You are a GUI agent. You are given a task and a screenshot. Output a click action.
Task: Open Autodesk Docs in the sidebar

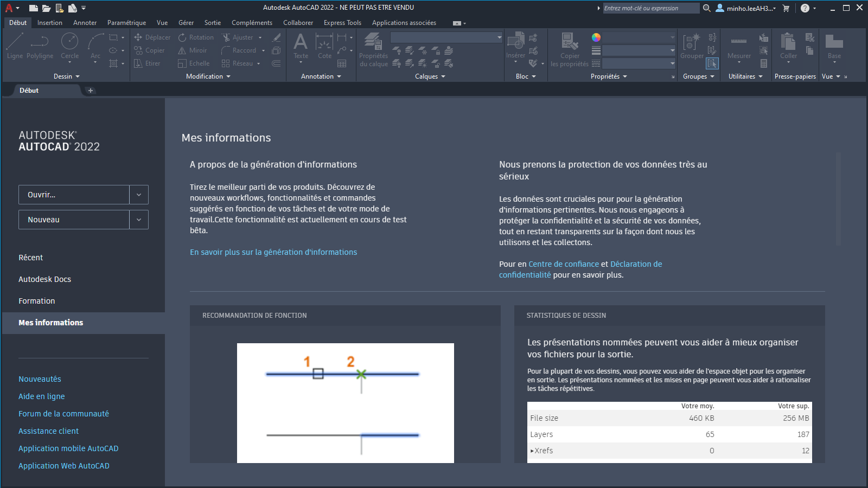pos(45,279)
